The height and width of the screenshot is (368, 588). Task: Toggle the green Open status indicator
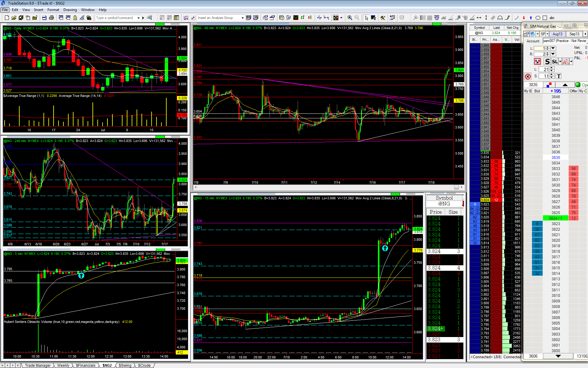578,85
